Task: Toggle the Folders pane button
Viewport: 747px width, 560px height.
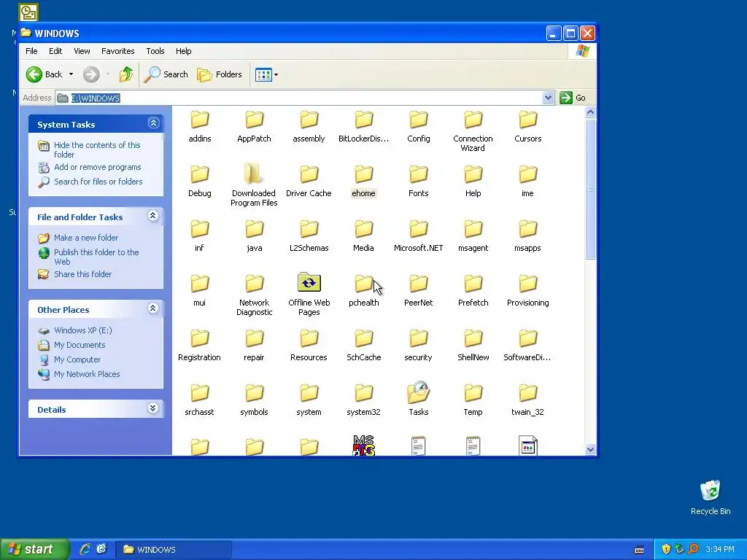Action: tap(220, 74)
